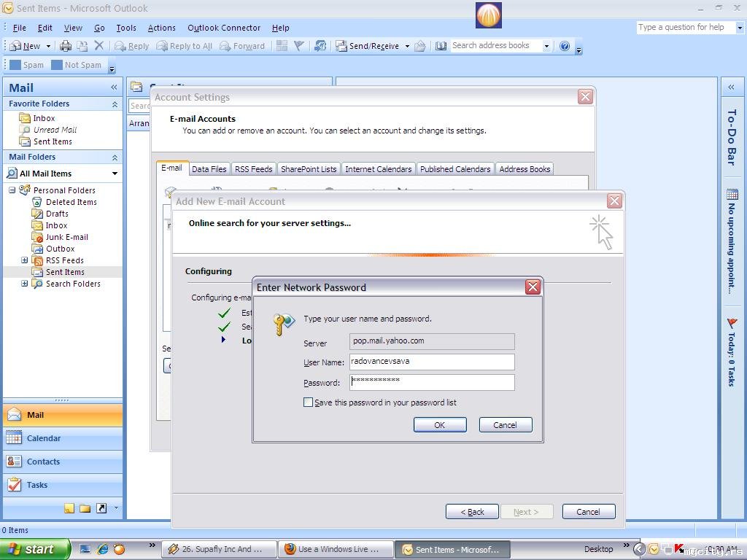
Task: Click the Search address books field
Action: pyautogui.click(x=495, y=46)
